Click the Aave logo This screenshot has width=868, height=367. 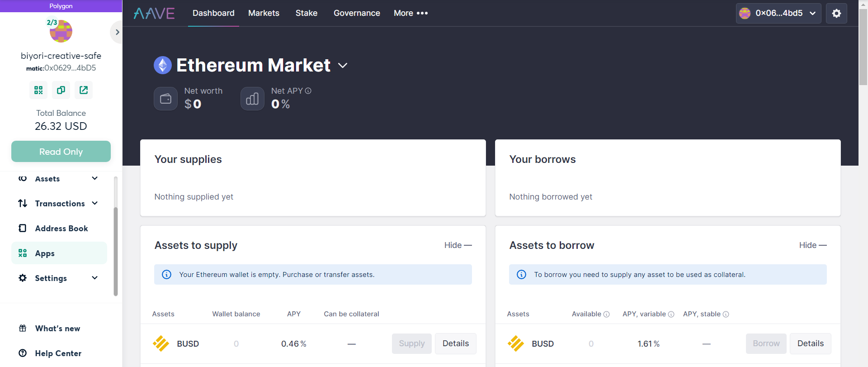tap(154, 13)
